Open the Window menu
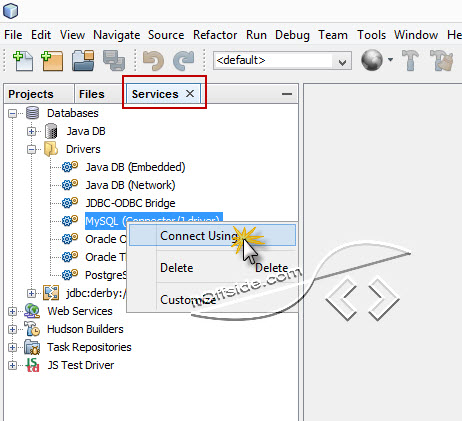The image size is (462, 421). pos(416,35)
